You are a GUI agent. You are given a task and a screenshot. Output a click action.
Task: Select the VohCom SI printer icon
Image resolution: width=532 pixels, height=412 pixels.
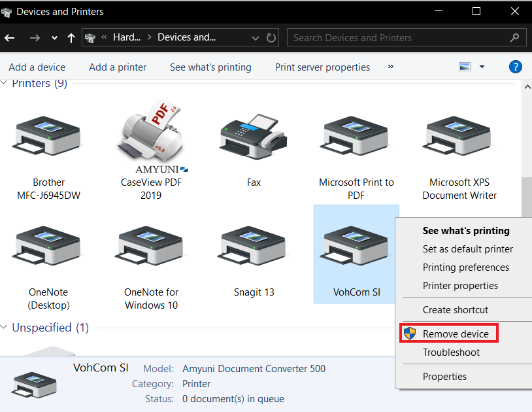354,246
